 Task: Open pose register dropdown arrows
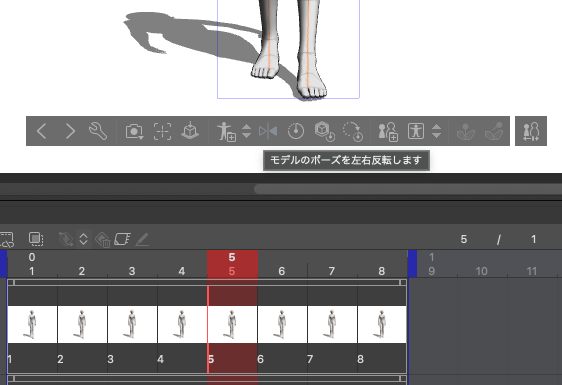[246, 131]
